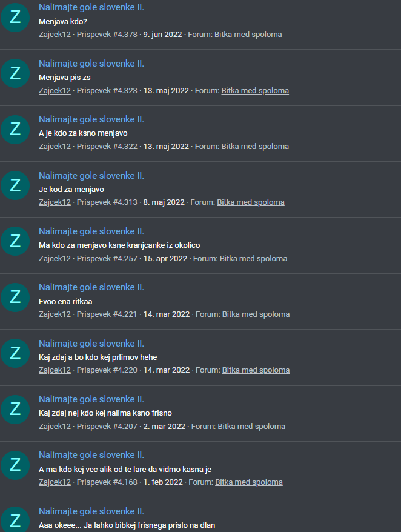The height and width of the screenshot is (532, 401).
Task: Click the avatar beside post #4.313
Action: (15, 185)
